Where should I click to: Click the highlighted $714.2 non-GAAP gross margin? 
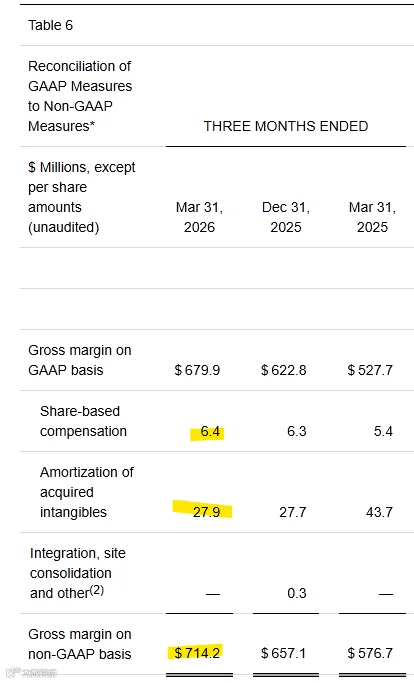coord(197,653)
